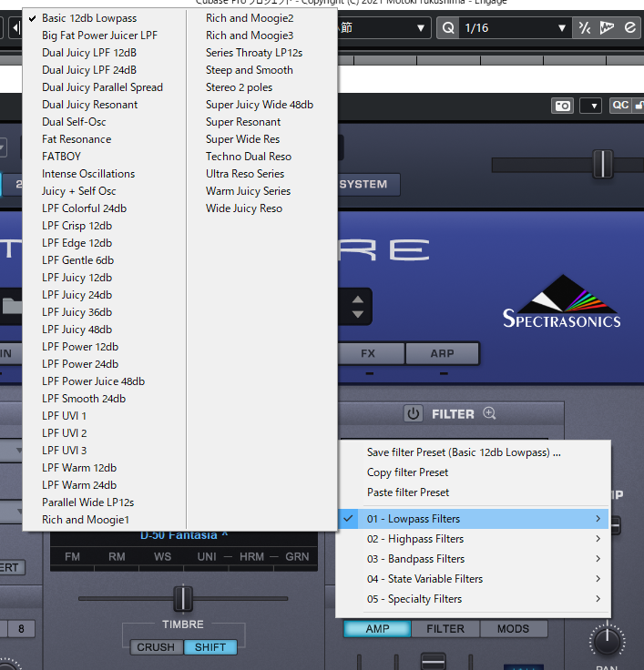The image size is (644, 670).
Task: Adjust the PAN knob
Action: [608, 641]
